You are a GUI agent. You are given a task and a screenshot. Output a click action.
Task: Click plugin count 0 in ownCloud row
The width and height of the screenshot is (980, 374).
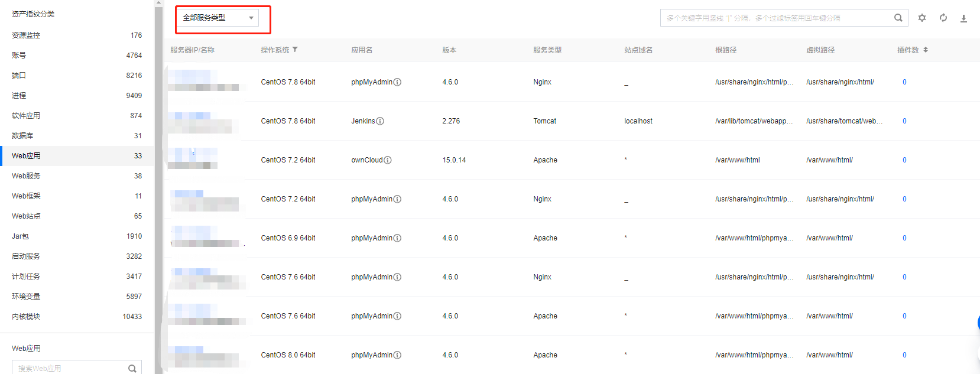click(x=904, y=160)
